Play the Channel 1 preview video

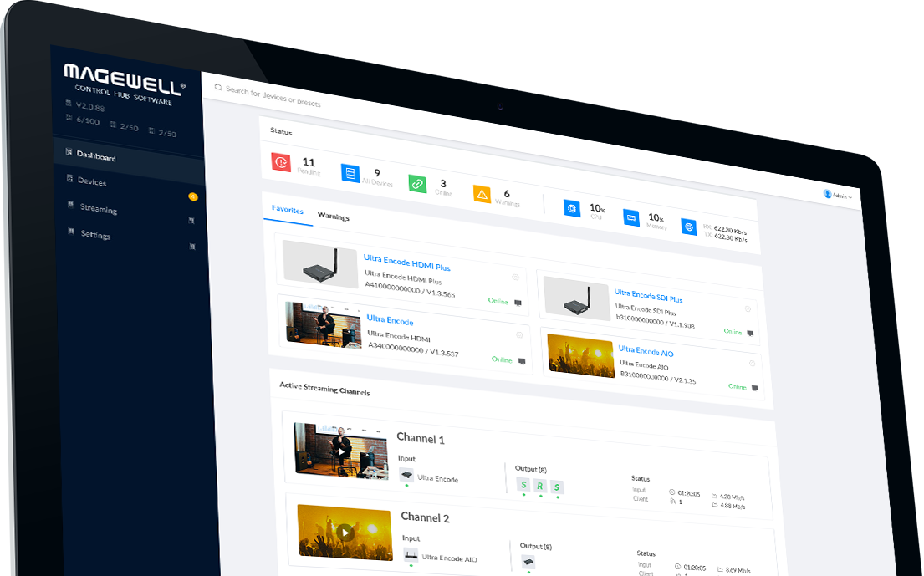(341, 451)
